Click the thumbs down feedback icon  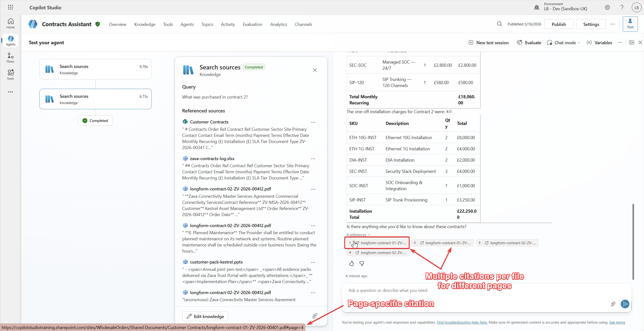coord(362,263)
